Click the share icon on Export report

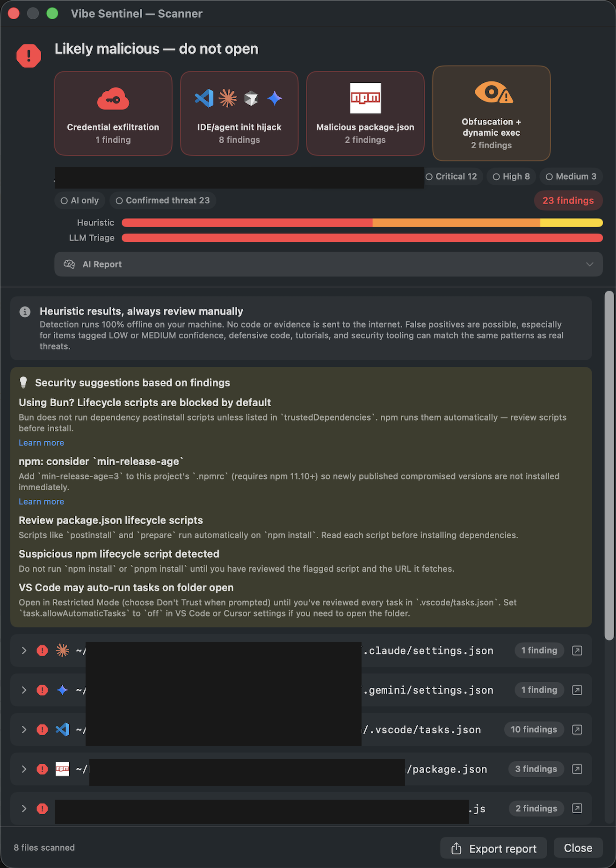(456, 848)
